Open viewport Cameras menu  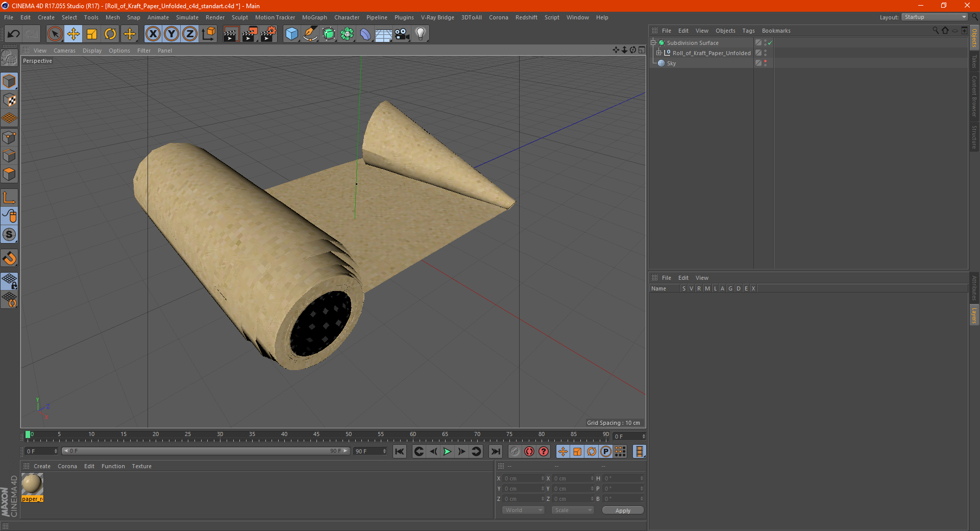(64, 51)
